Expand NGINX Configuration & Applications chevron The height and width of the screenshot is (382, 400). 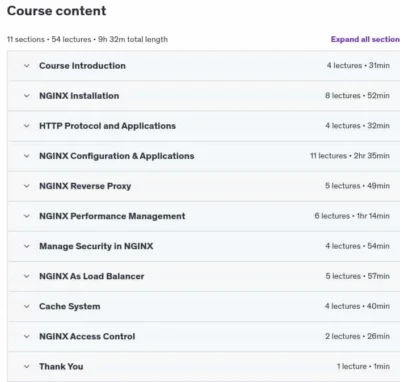pos(27,156)
